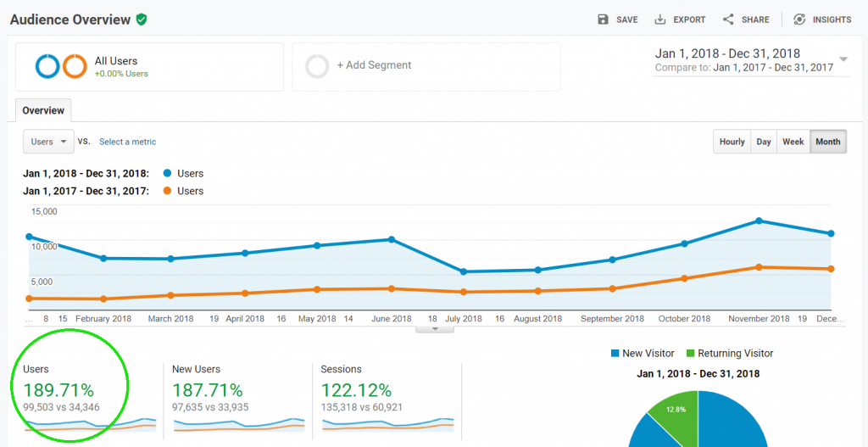Viewport: 868px width, 447px height.
Task: Select the Month granularity button
Action: coord(827,142)
